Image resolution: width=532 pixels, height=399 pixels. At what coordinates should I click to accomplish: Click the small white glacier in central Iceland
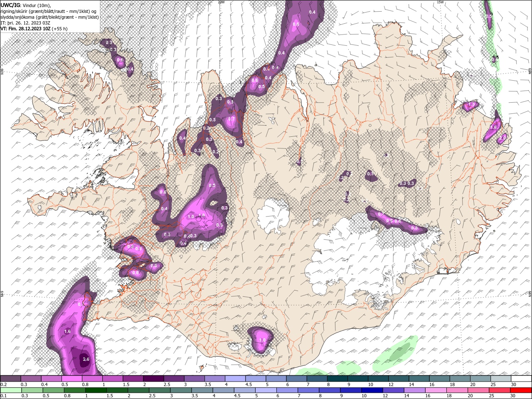273,215
